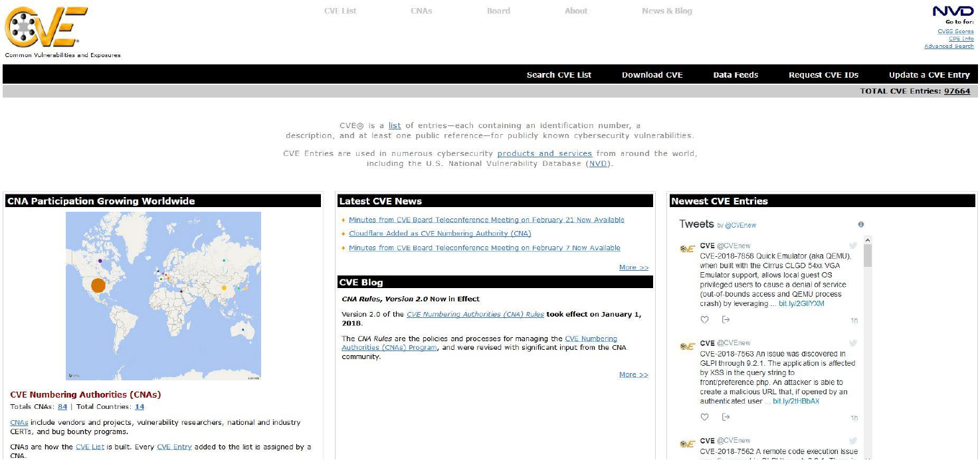This screenshot has width=980, height=460.
Task: Click the CVE logo in the header
Action: [x=46, y=27]
